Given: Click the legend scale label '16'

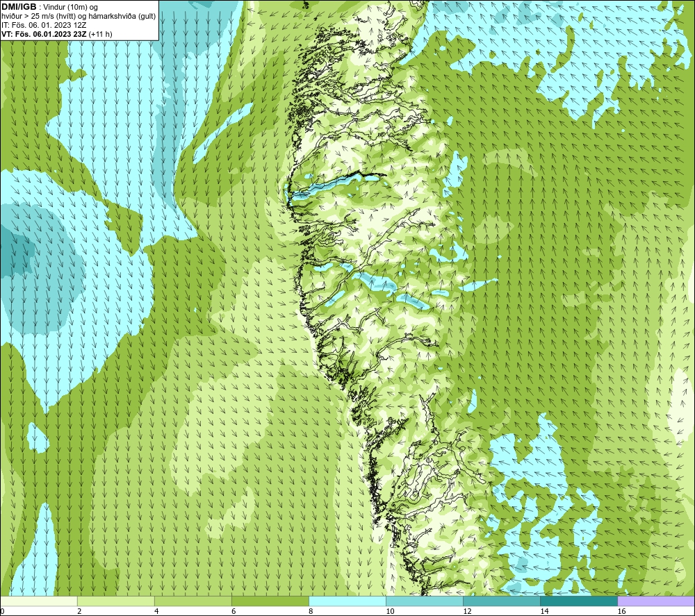Looking at the screenshot, I should (x=621, y=612).
